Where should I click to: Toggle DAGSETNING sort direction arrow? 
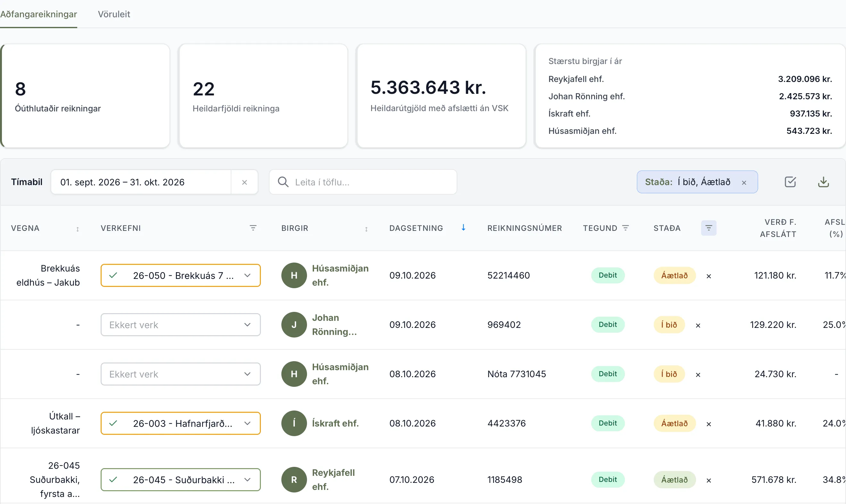click(463, 228)
